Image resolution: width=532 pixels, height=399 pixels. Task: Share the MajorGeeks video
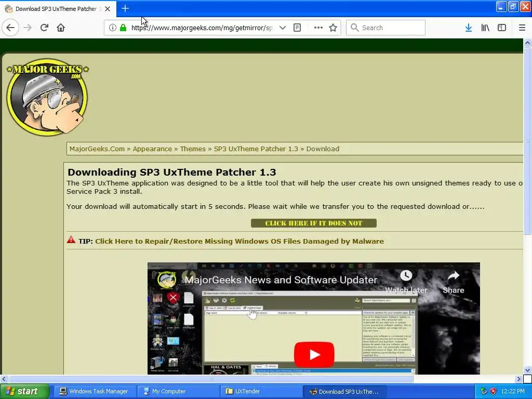click(x=453, y=282)
